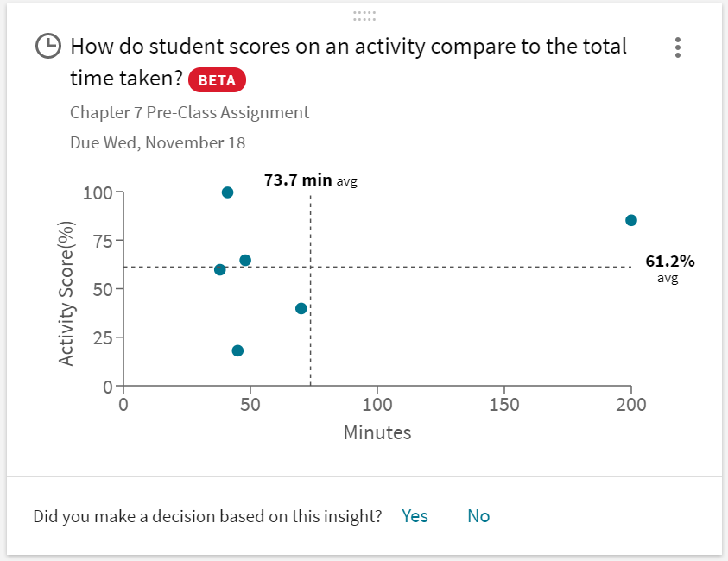Click the data point near 70 minutes
This screenshot has height=561, width=728.
point(301,307)
